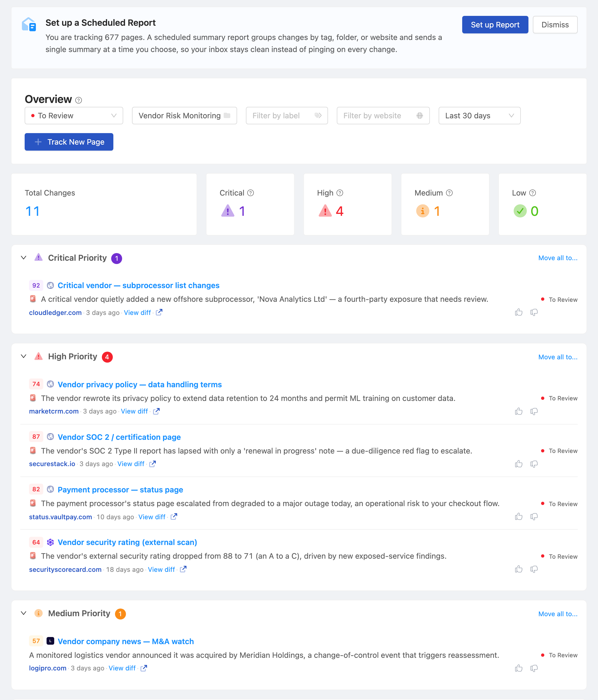Open the Last 30 days dropdown
The image size is (598, 700).
tap(479, 116)
